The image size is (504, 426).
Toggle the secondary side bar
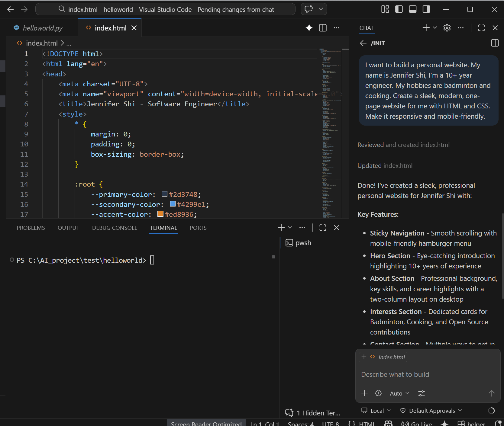[426, 9]
